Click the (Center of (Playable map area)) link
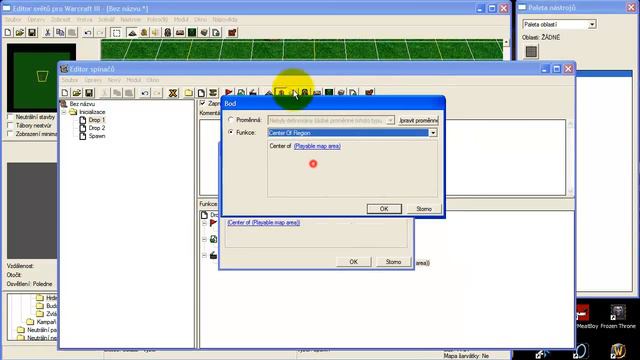Viewport: 640px width, 360px height. coord(264,222)
